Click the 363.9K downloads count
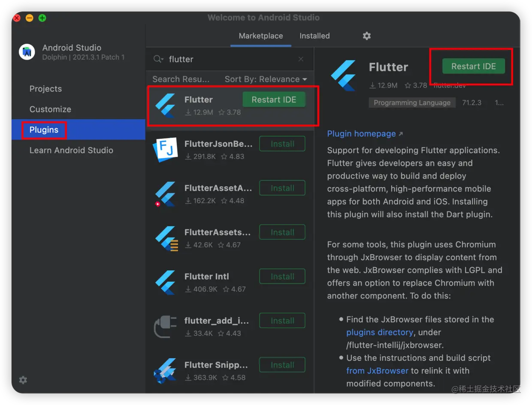Image resolution: width=532 pixels, height=405 pixels. (x=201, y=378)
